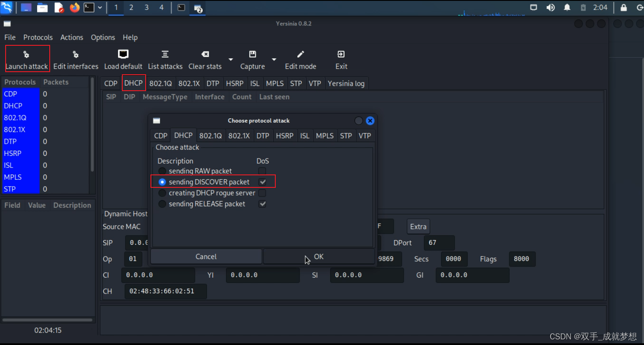Select the ISL row in Protocols list

45,165
